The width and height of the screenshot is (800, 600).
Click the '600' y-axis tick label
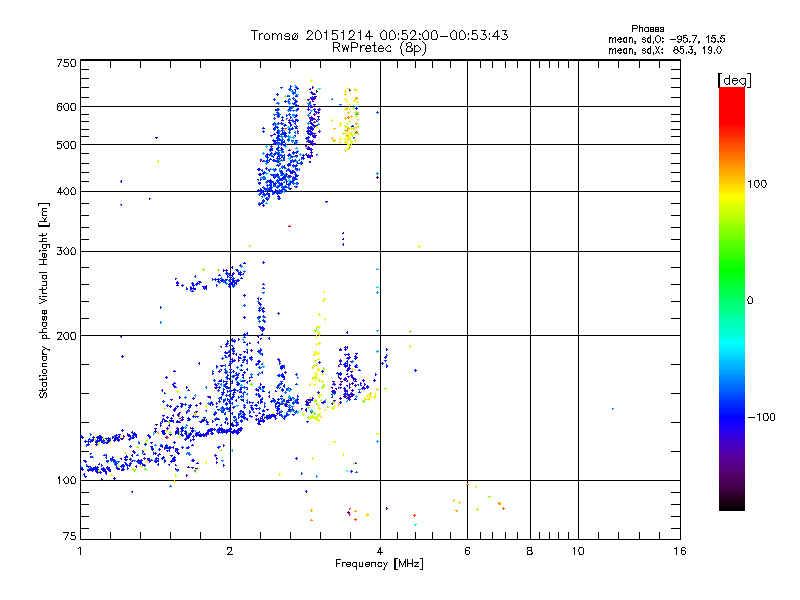pos(66,107)
